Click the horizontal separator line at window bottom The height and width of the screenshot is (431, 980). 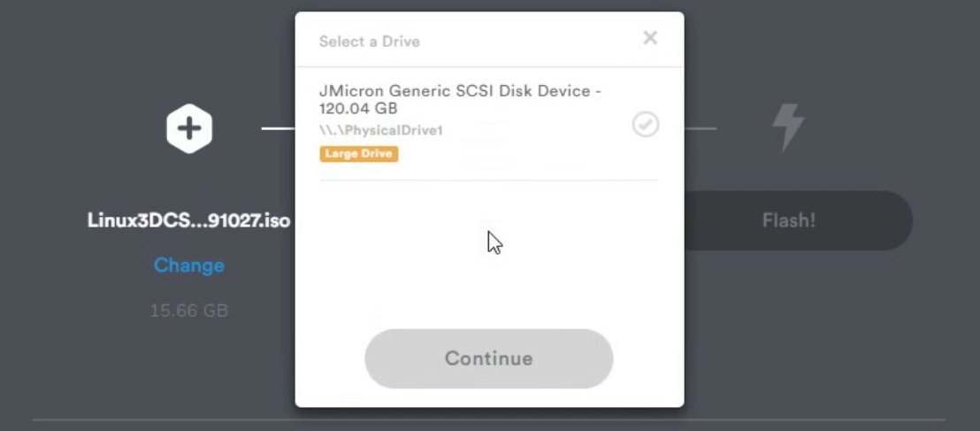coord(489,419)
